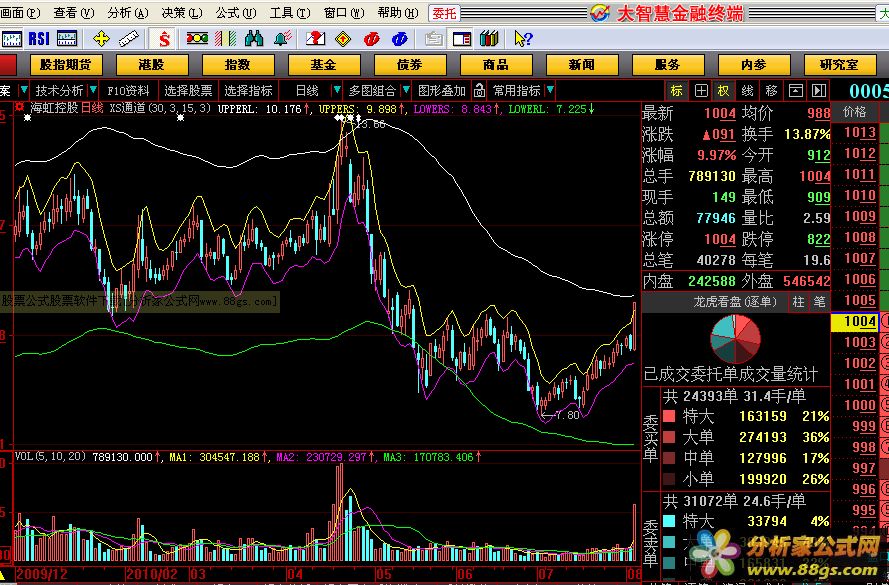Click the 13.66 high price marker
Image resolution: width=889 pixels, height=585 pixels.
(371, 124)
